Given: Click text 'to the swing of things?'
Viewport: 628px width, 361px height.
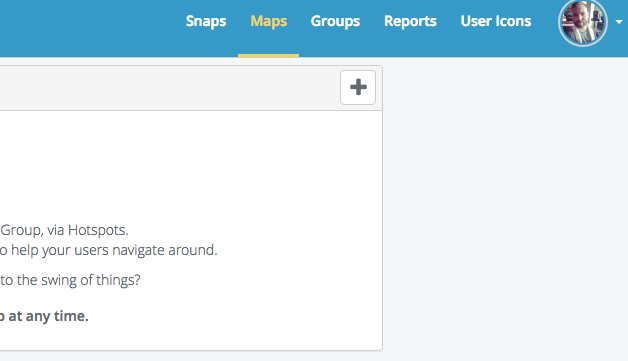Looking at the screenshot, I should click(x=70, y=280).
